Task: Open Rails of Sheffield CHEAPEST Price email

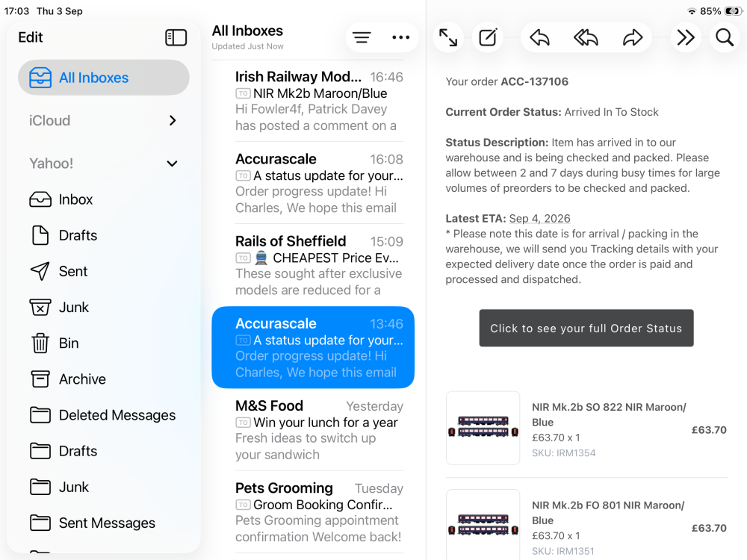Action: (x=313, y=265)
